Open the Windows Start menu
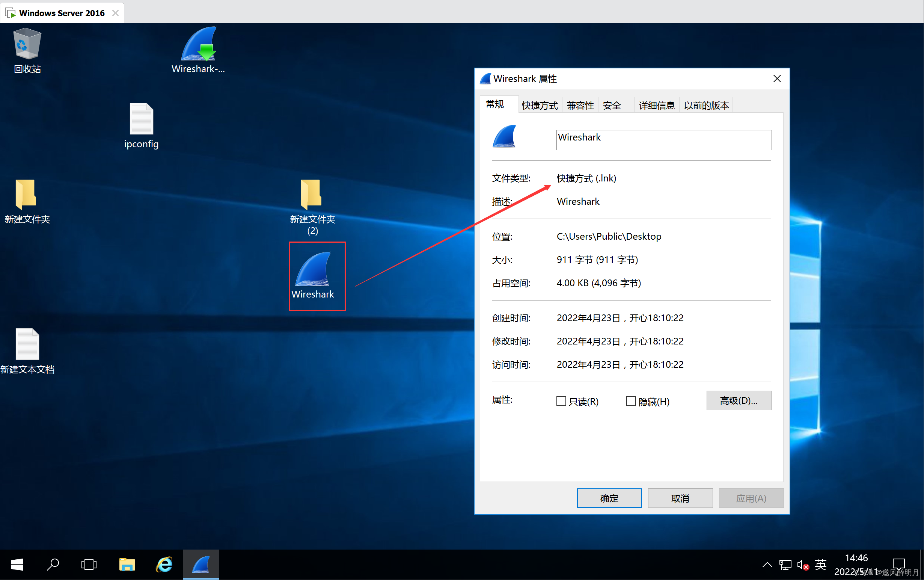This screenshot has height=580, width=924. (x=17, y=564)
